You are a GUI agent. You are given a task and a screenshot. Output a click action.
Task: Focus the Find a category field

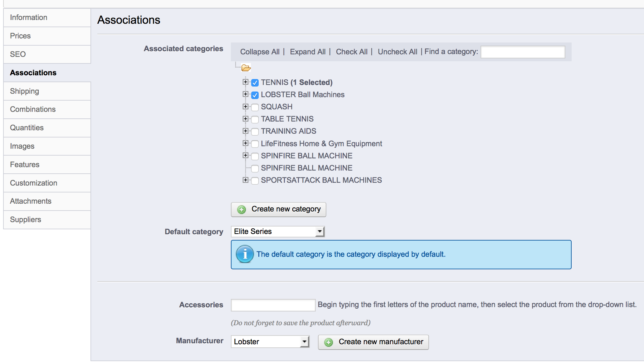pos(523,52)
